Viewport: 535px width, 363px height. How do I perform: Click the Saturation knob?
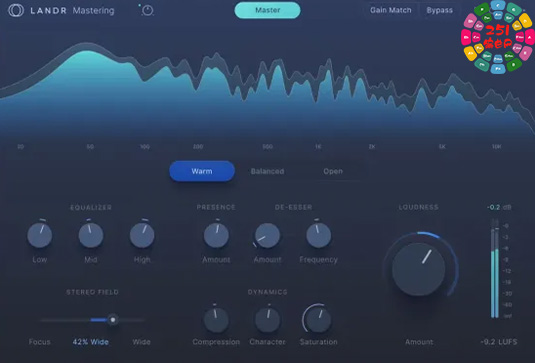(x=319, y=320)
